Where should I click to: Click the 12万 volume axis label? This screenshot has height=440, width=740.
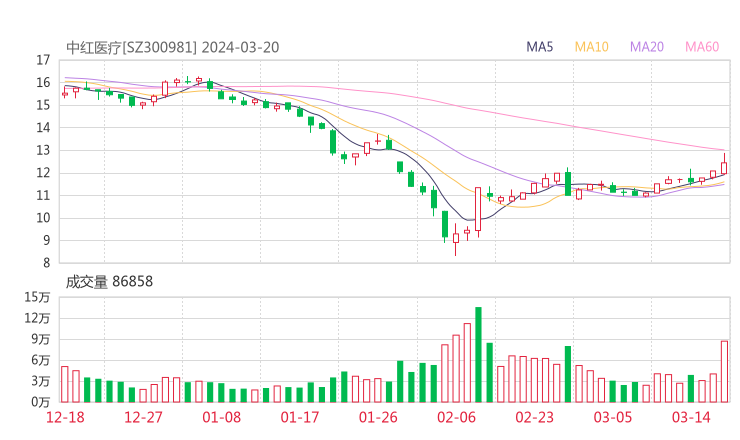pos(37,318)
